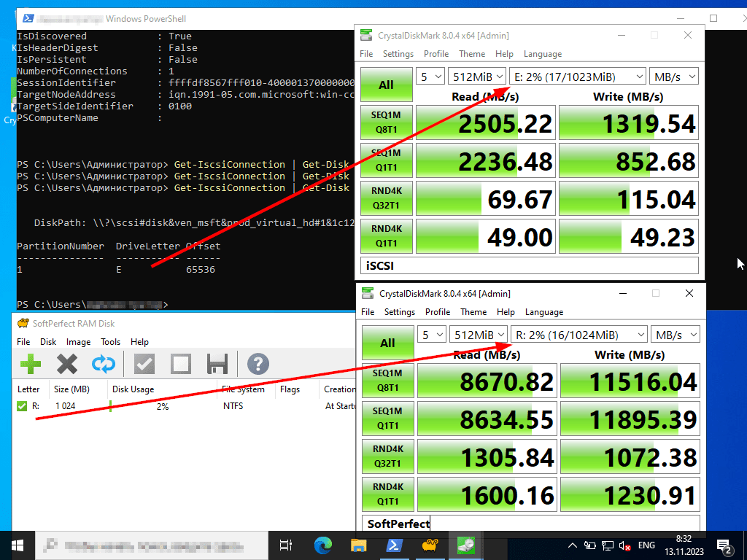Screen dimensions: 747x560
Task: Toggle the R: disk checkbox
Action: click(22, 406)
